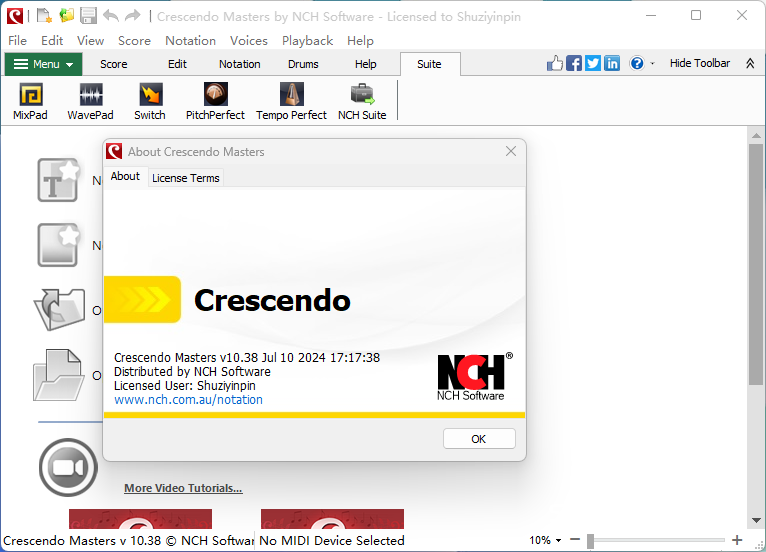Click the redo arrow in title bar
Screen dimensions: 766x552
[x=132, y=16]
